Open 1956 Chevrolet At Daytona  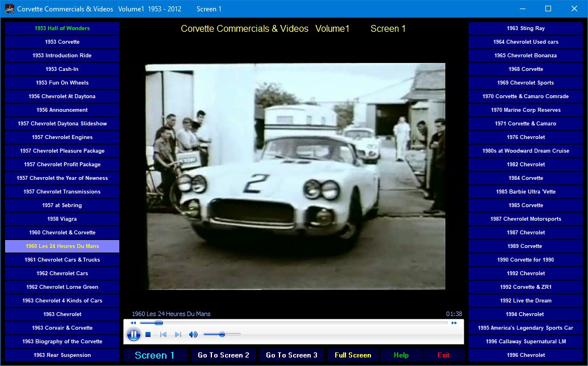pyautogui.click(x=62, y=96)
